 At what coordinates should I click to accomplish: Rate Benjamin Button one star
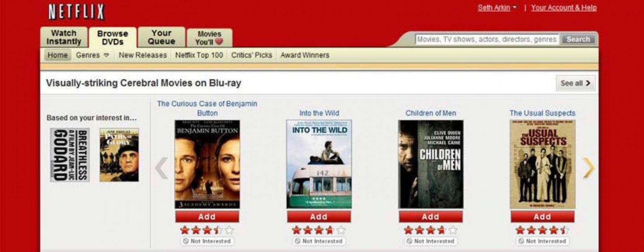[185, 231]
